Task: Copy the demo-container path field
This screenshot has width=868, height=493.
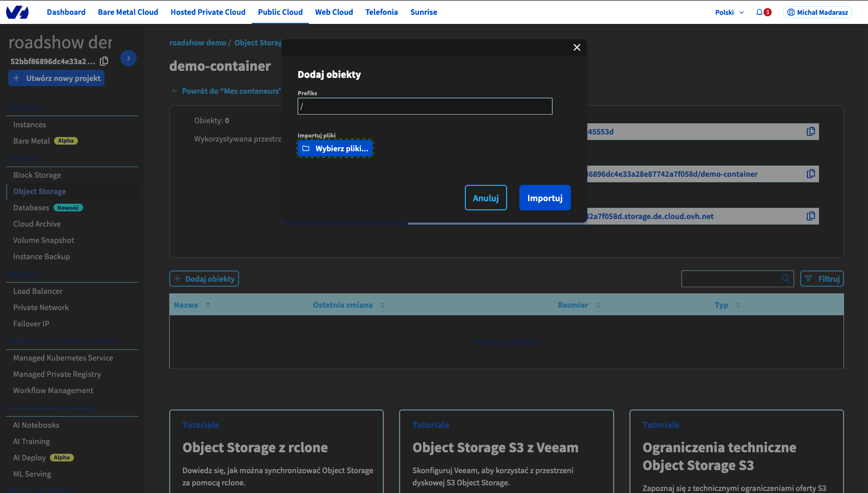Action: 811,174
